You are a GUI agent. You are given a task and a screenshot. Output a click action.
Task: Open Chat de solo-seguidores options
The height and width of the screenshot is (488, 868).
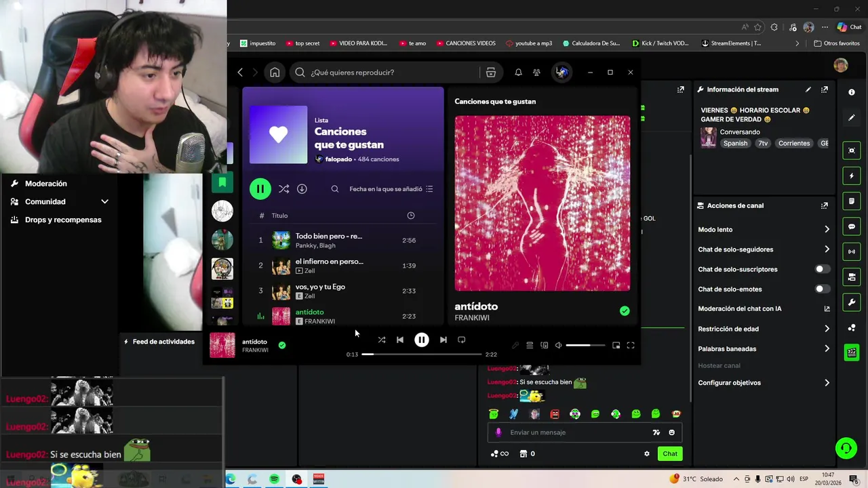[764, 249]
